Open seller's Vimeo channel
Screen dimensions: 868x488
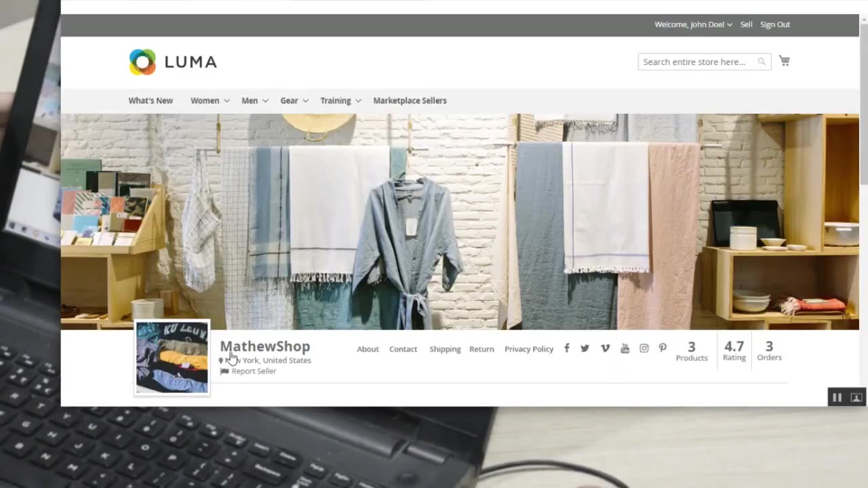605,348
